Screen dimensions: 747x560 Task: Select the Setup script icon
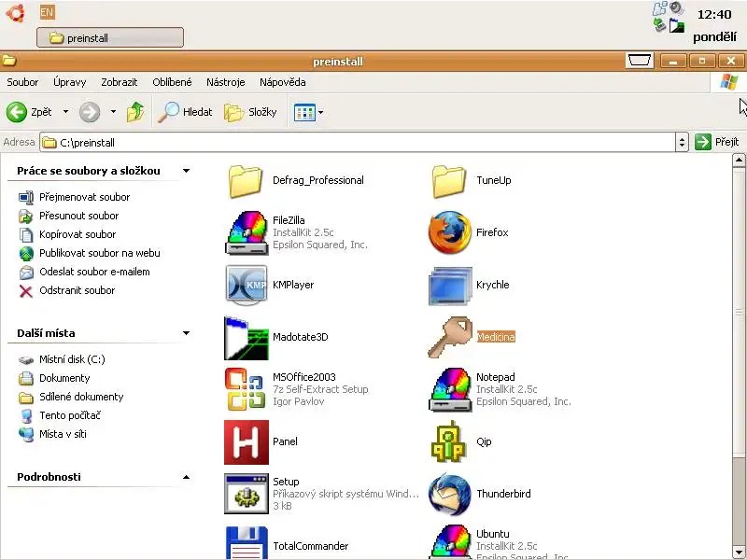[x=247, y=494]
